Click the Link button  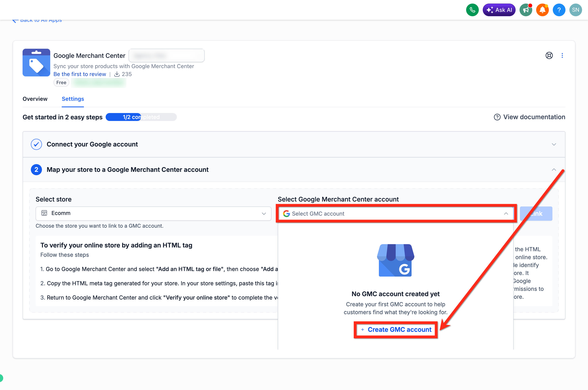coord(536,214)
